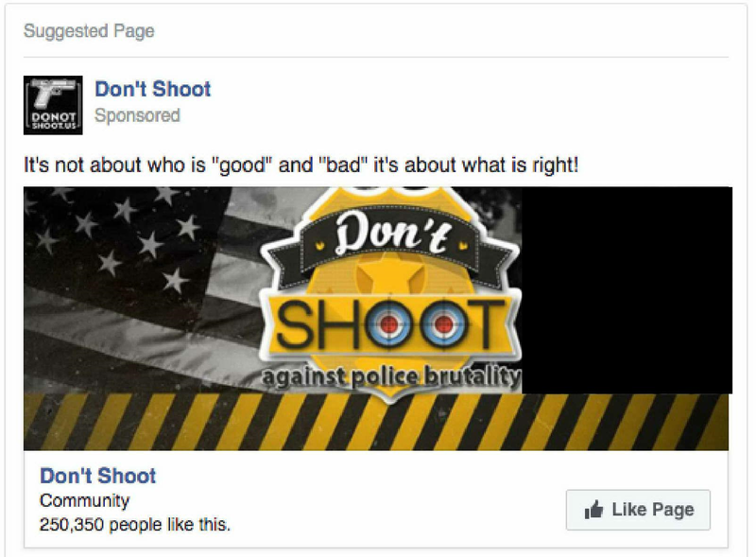This screenshot has height=557, width=756.
Task: Click the 'against police brutality' caption in the image
Action: [391, 377]
